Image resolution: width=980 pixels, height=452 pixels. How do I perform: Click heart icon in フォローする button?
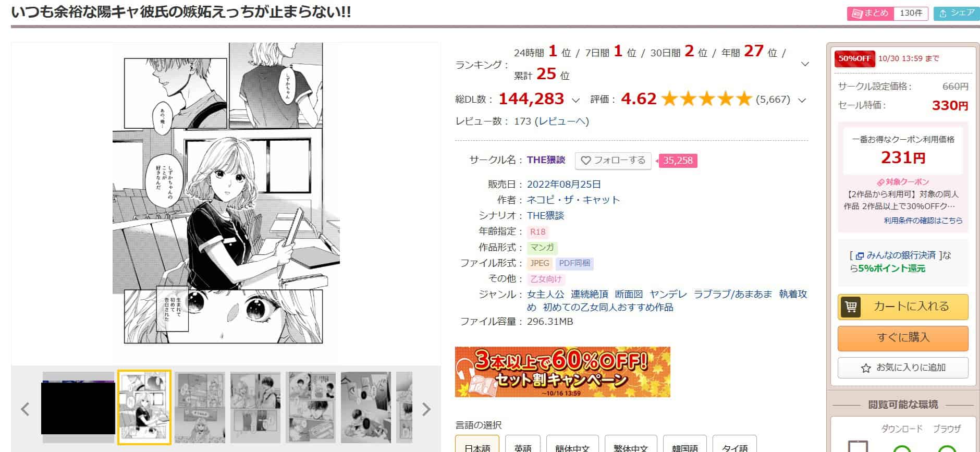point(585,161)
